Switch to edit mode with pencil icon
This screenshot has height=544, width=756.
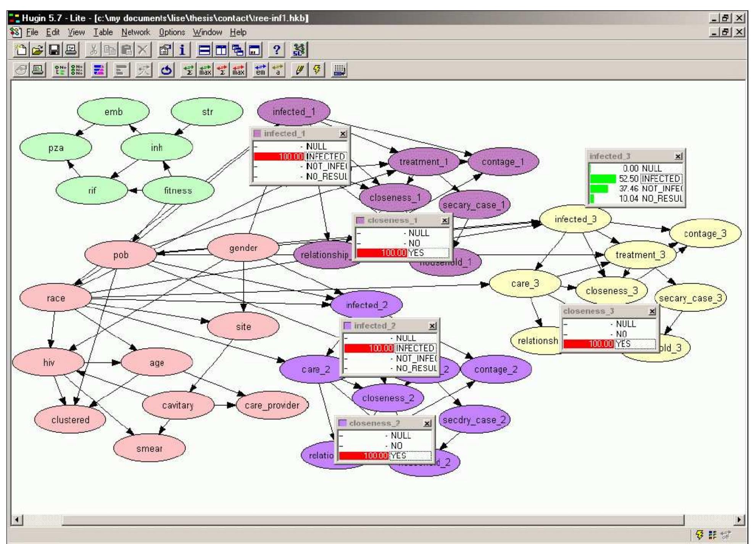[300, 70]
